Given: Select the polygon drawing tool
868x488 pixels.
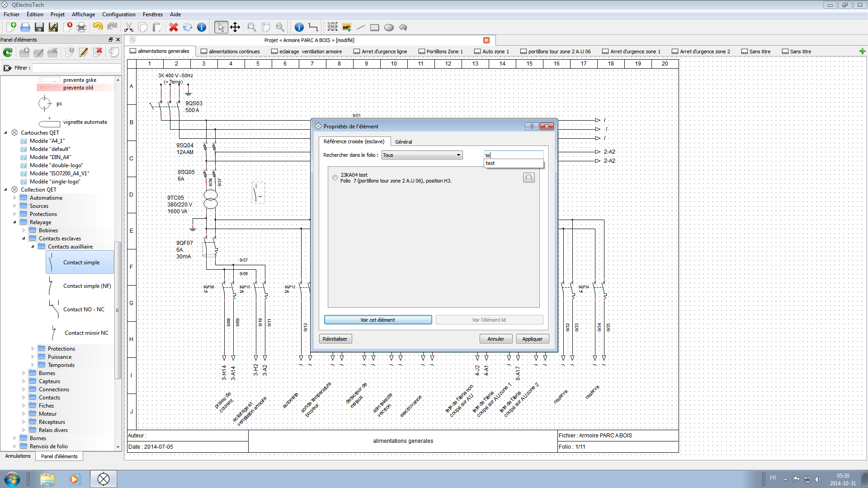Looking at the screenshot, I should (403, 27).
